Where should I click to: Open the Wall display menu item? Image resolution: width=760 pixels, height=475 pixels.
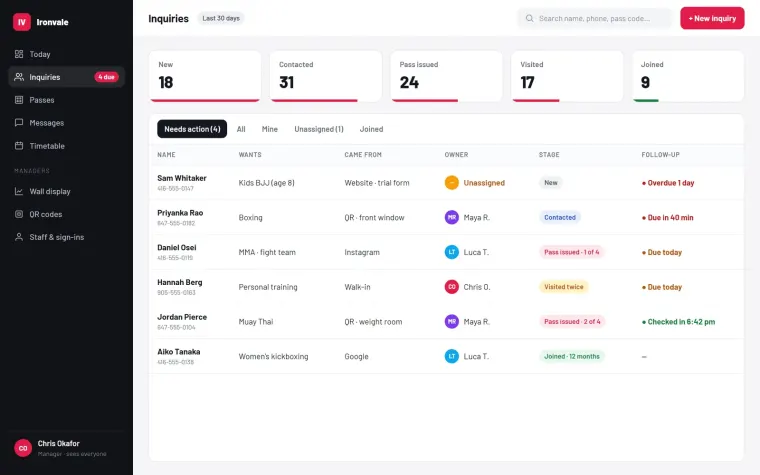click(66, 191)
